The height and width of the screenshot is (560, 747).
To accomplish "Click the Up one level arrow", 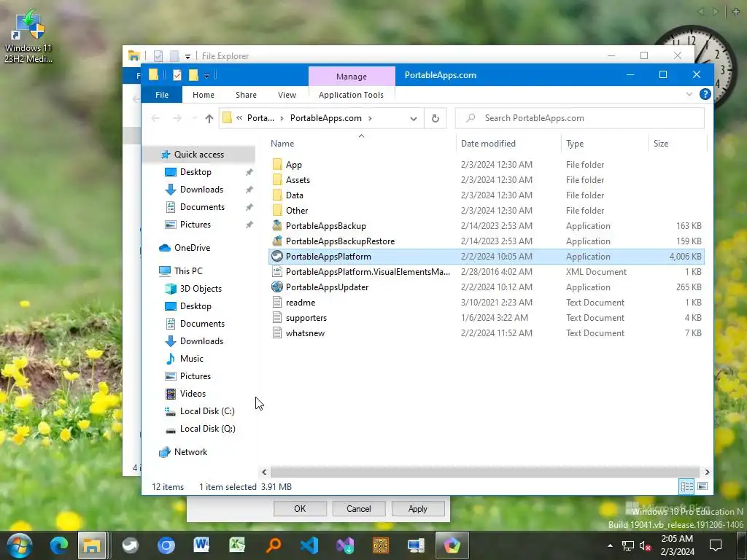I will [x=209, y=119].
